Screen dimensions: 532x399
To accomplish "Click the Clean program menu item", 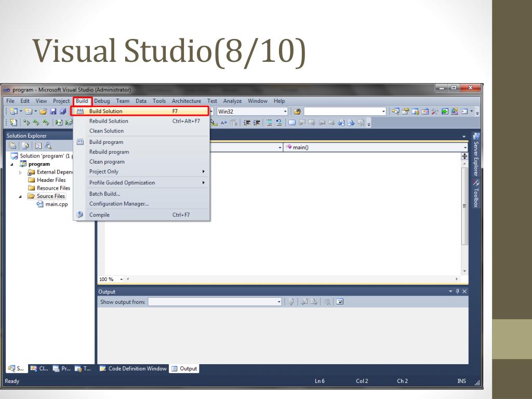I will pyautogui.click(x=141, y=162).
